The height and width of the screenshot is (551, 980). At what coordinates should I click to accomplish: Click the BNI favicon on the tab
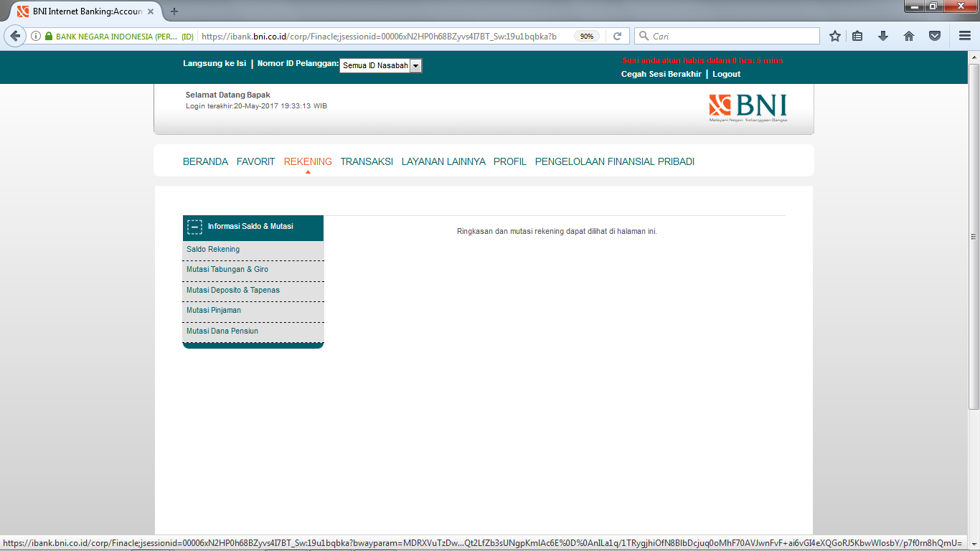[23, 11]
